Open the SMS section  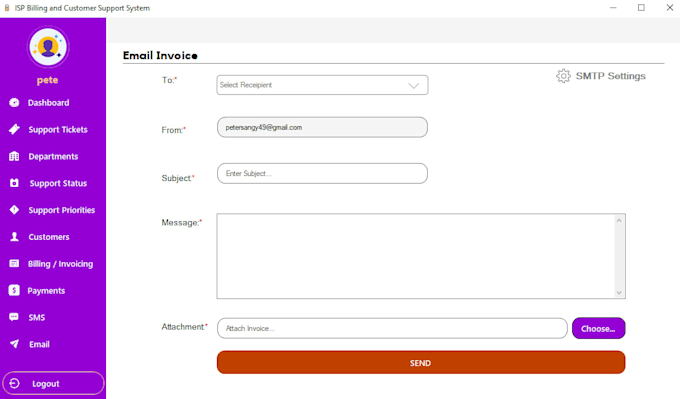(36, 317)
